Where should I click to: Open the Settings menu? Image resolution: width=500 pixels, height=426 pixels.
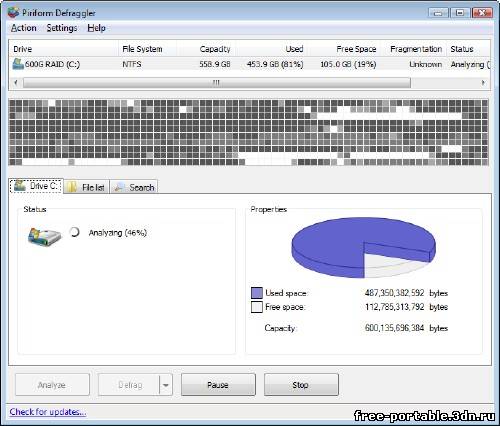[x=62, y=28]
